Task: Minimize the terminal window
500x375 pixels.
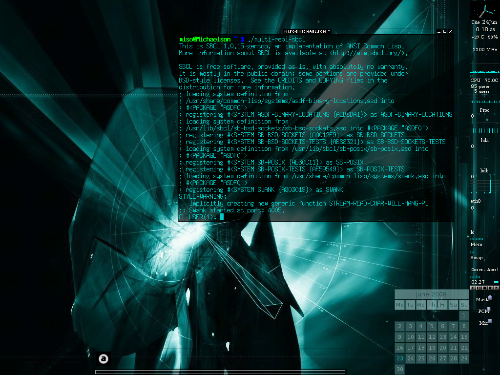Action: (439, 32)
